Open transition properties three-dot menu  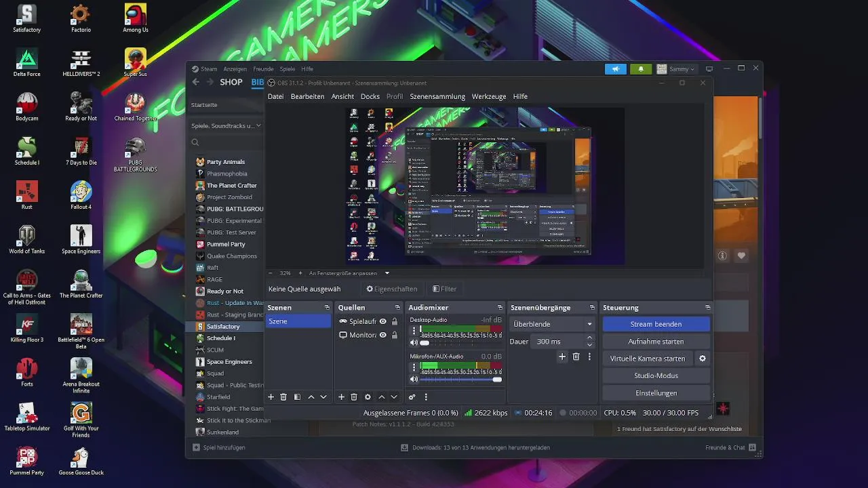pos(589,357)
